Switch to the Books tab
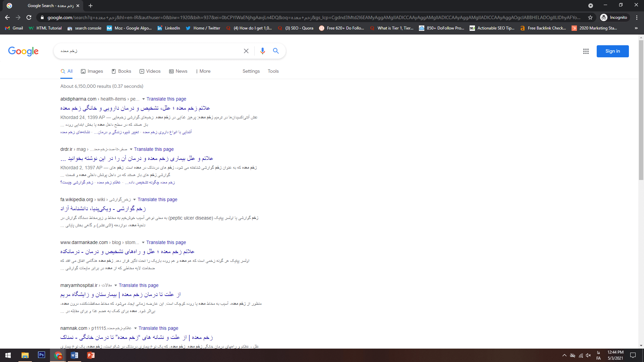The image size is (644, 362). [x=121, y=71]
